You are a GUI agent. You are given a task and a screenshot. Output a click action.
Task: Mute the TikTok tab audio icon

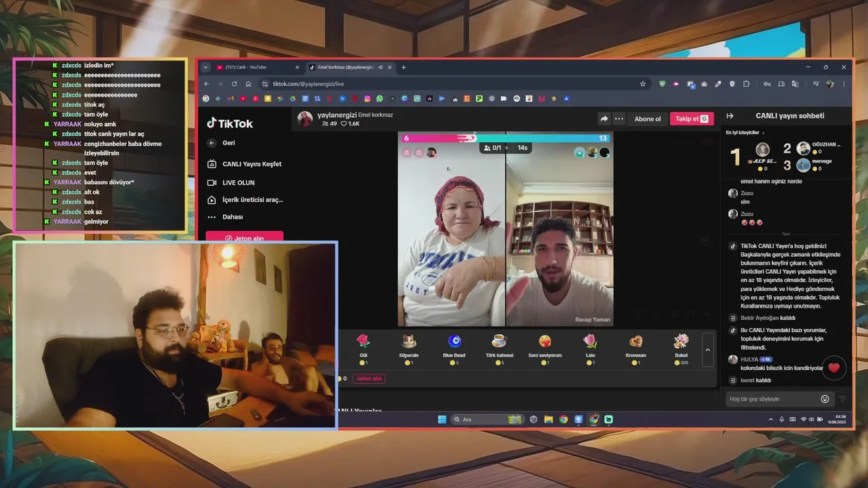coord(380,67)
